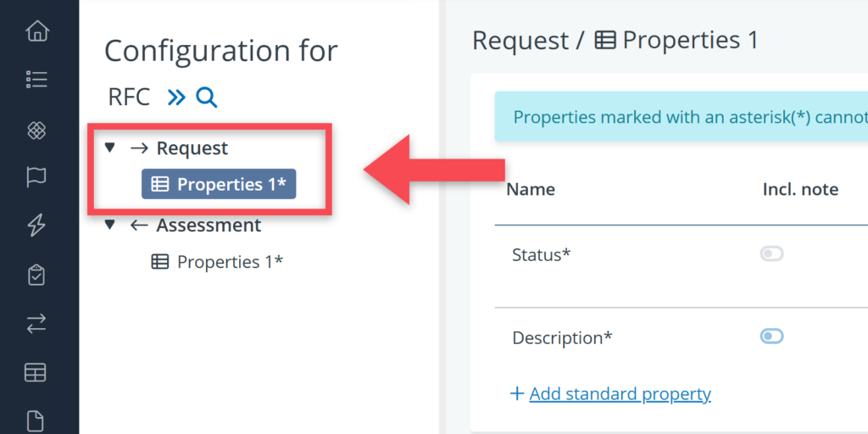This screenshot has width=868, height=434.
Task: Select the Assessment tree label
Action: point(209,225)
